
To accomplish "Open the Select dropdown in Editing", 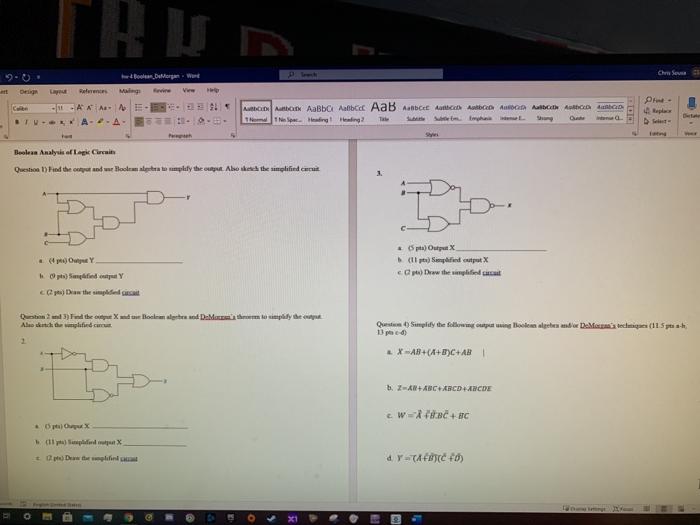I will pos(658,121).
